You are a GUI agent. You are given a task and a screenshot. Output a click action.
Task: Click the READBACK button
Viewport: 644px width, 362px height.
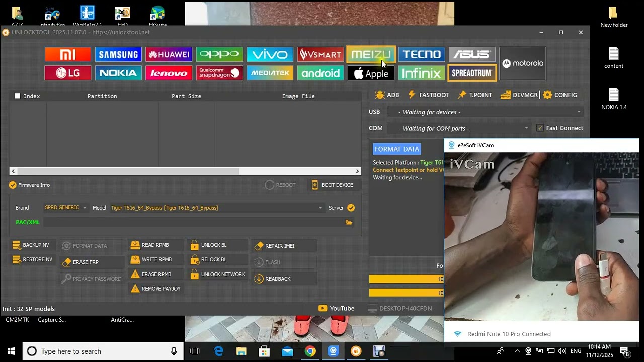(x=284, y=279)
